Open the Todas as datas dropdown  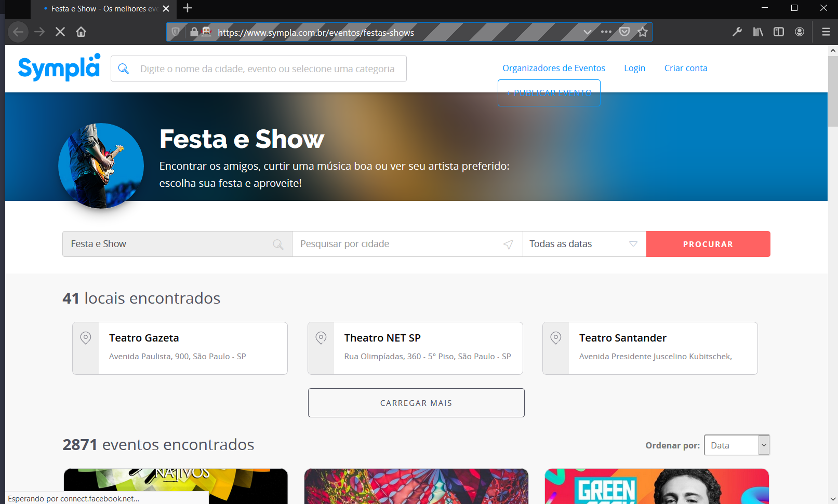point(584,244)
